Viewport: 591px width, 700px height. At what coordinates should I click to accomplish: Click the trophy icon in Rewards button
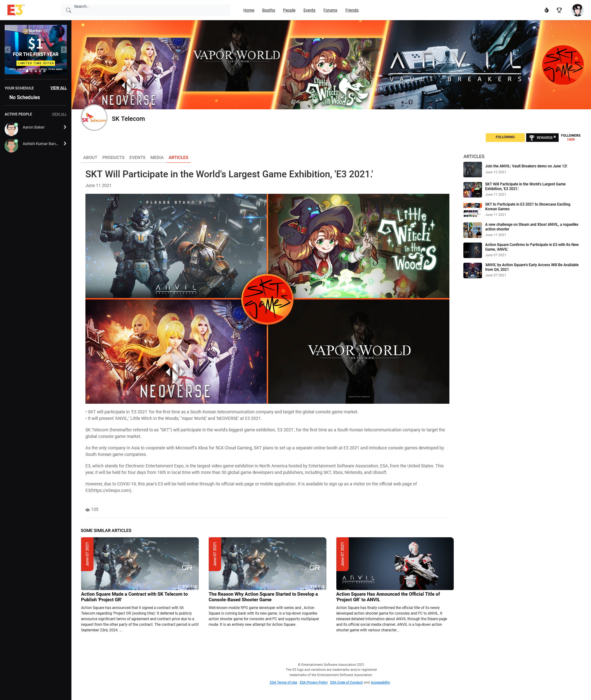(532, 137)
